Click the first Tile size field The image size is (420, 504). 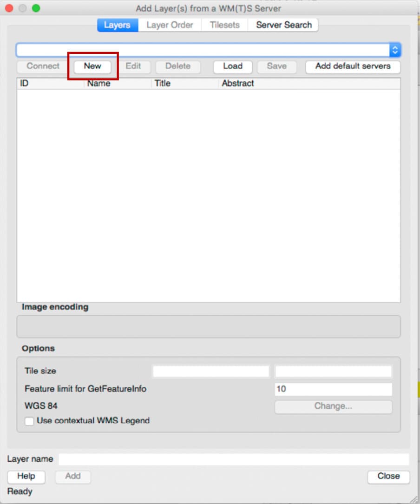[210, 371]
